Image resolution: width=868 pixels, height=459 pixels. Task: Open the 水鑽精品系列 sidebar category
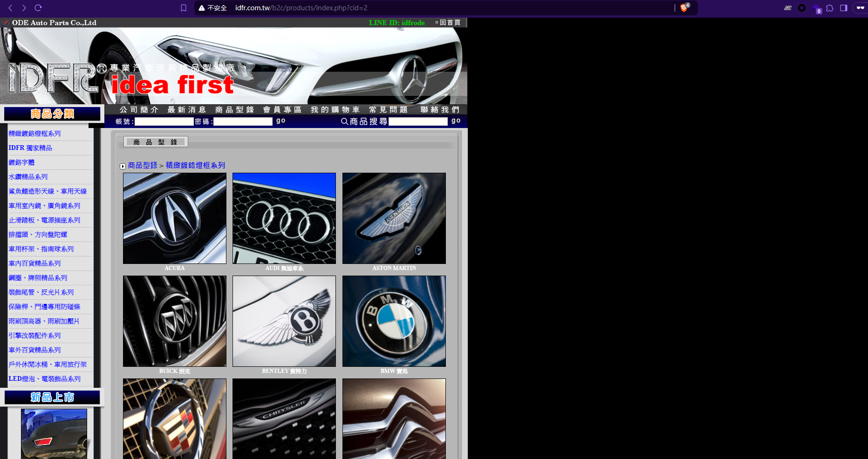[28, 177]
